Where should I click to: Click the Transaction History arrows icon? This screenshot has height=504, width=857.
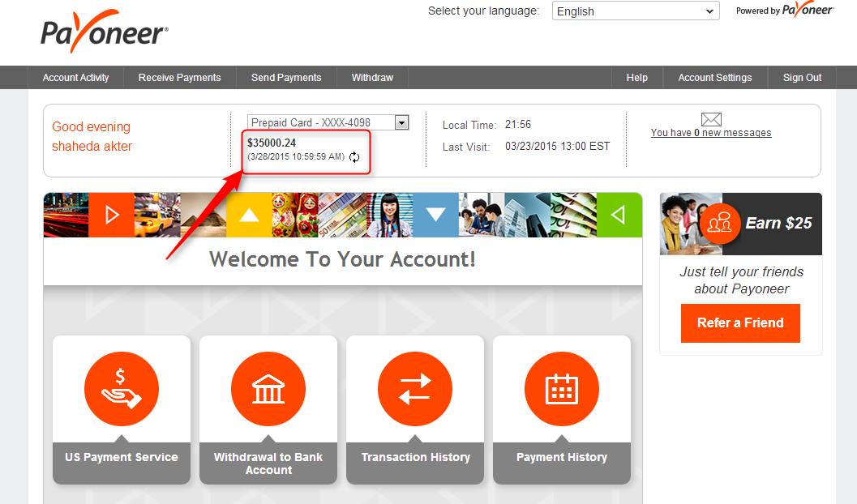pyautogui.click(x=415, y=389)
